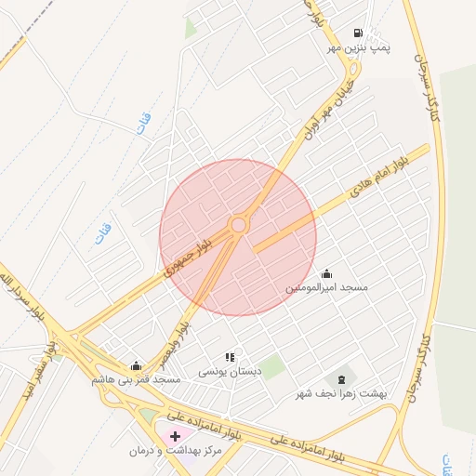Click the oval roundabout below پمپ بنزین مهر
This screenshot has height=476, width=476.
click(353, 69)
